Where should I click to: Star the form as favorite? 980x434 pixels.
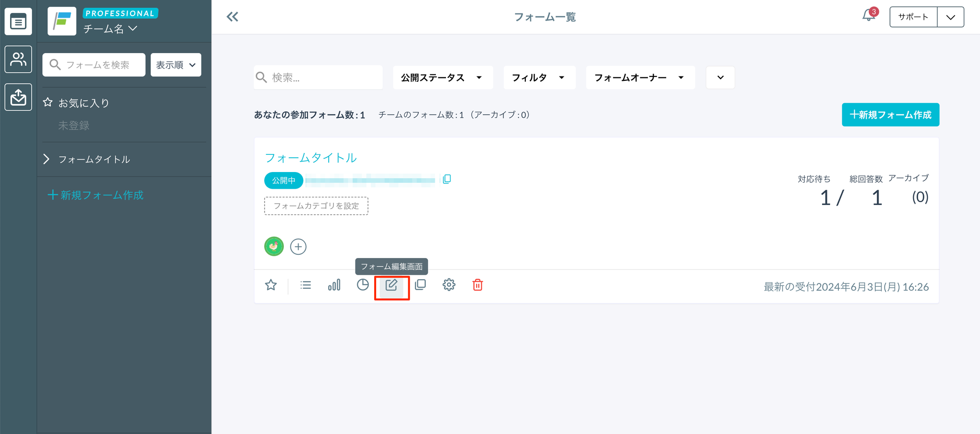click(271, 285)
